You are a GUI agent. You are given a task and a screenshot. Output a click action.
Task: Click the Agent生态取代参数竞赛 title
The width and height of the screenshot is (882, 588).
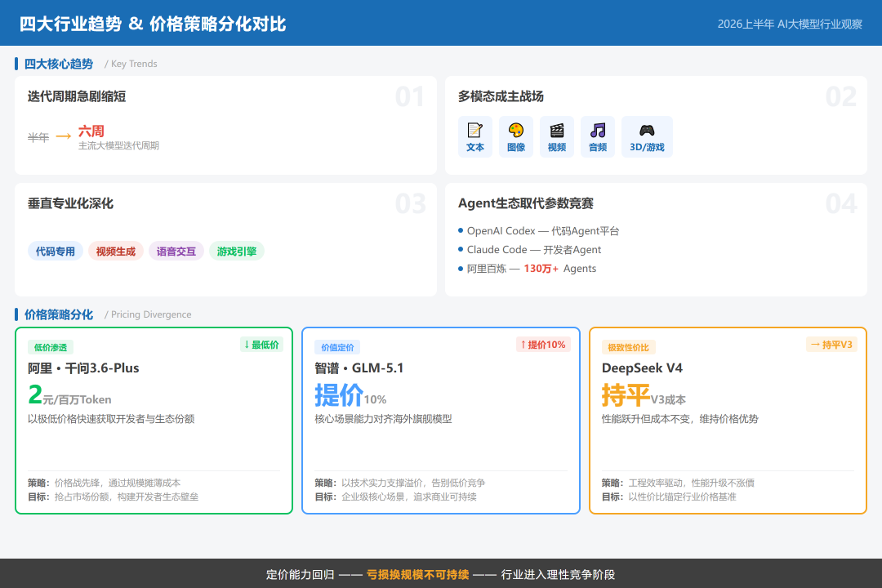click(526, 203)
